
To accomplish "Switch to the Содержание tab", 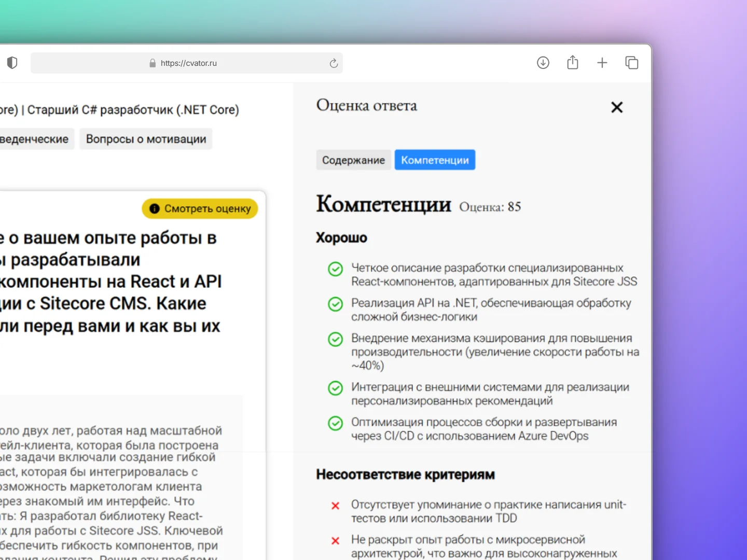I will pyautogui.click(x=353, y=160).
